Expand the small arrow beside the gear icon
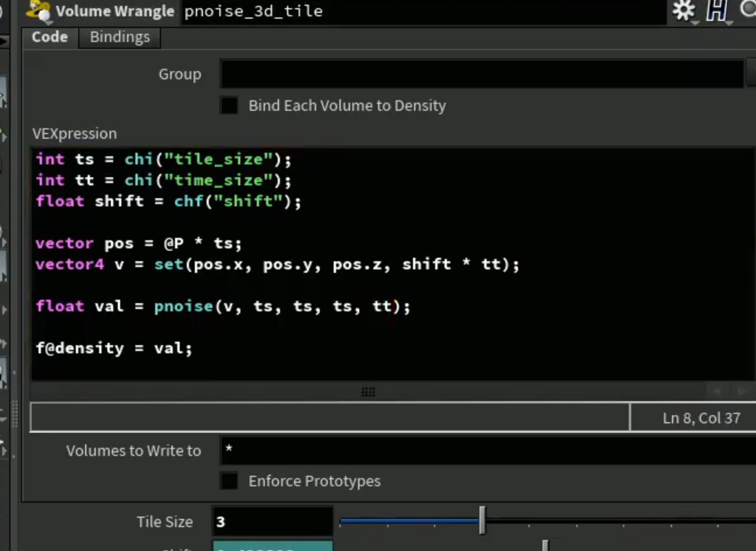The width and height of the screenshot is (756, 551). 695,23
